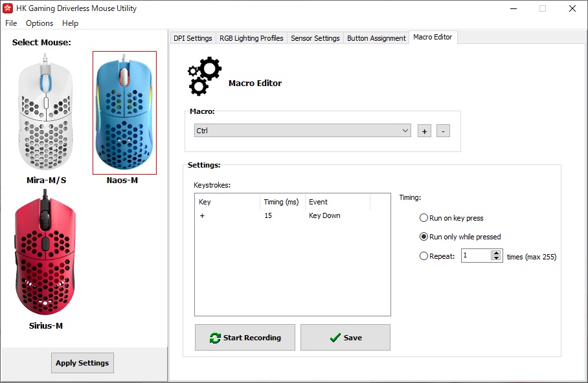Click the HK Gaming app icon in title bar
The image size is (588, 383).
pyautogui.click(x=8, y=8)
